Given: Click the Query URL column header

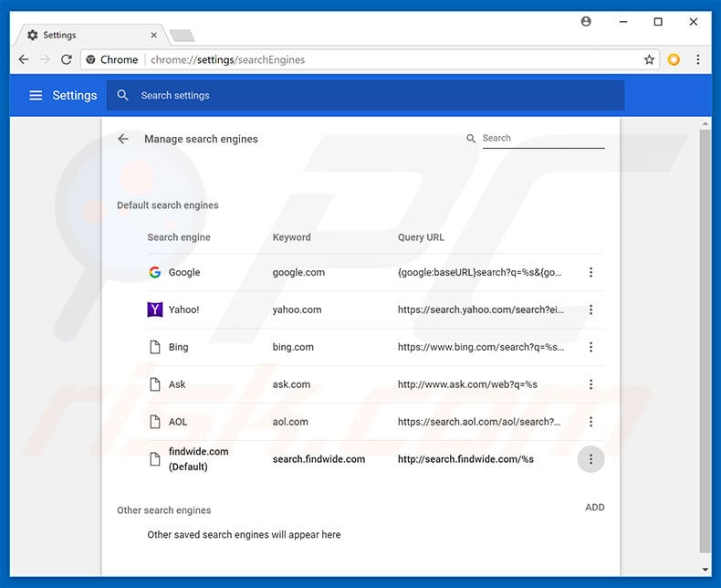Looking at the screenshot, I should (421, 237).
